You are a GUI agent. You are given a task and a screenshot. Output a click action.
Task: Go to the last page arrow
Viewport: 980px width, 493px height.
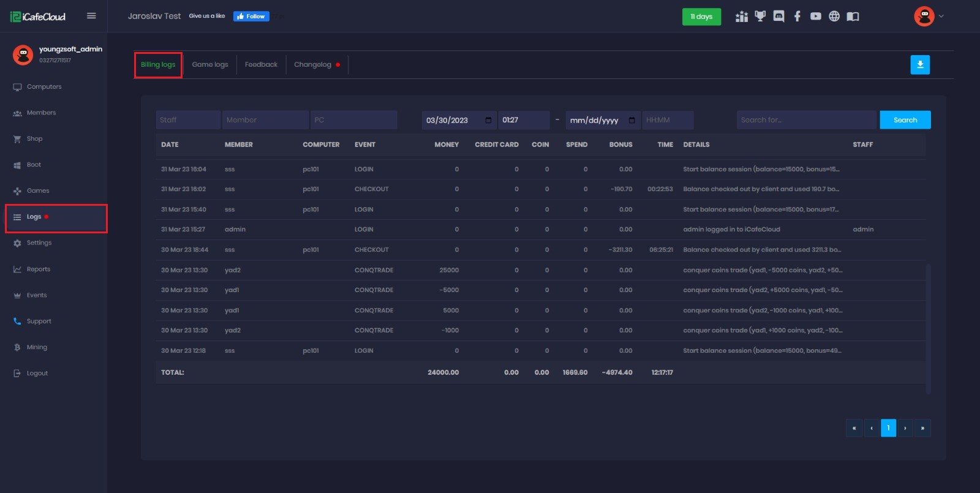click(922, 428)
